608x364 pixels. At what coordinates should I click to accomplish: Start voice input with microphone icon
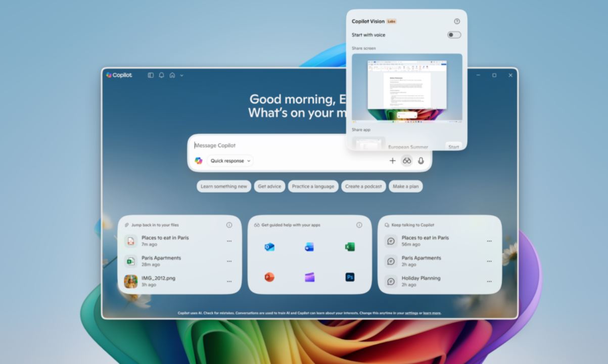click(x=421, y=161)
